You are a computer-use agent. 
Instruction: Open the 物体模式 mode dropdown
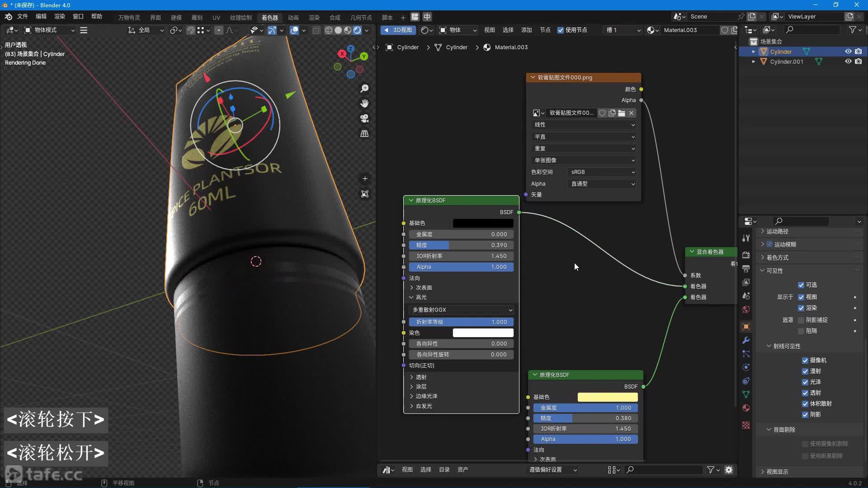coord(50,30)
